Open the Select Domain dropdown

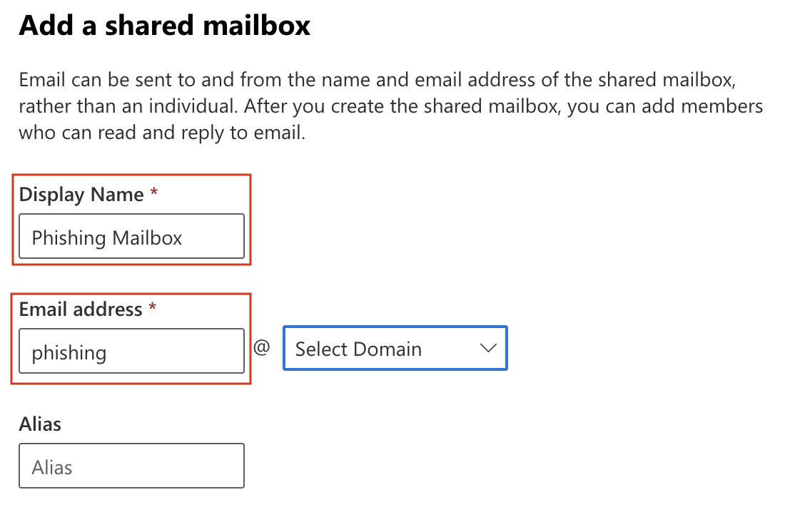(x=395, y=349)
